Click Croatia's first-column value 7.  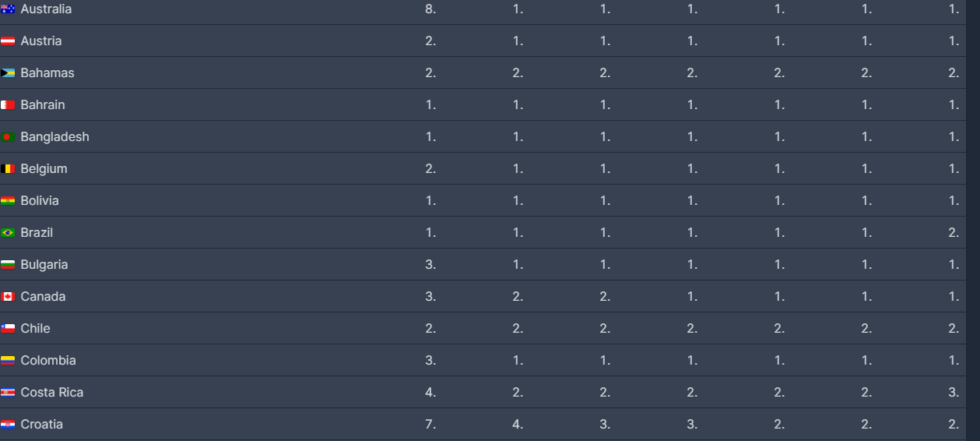[x=430, y=425]
